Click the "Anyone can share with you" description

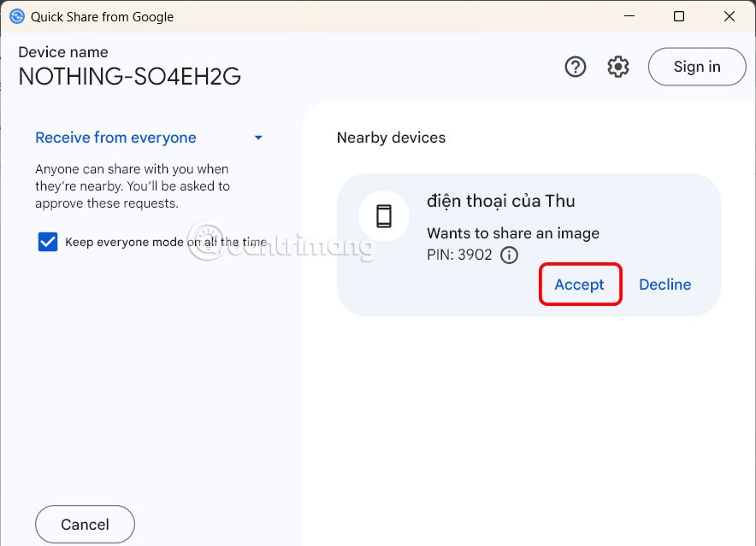coord(133,186)
